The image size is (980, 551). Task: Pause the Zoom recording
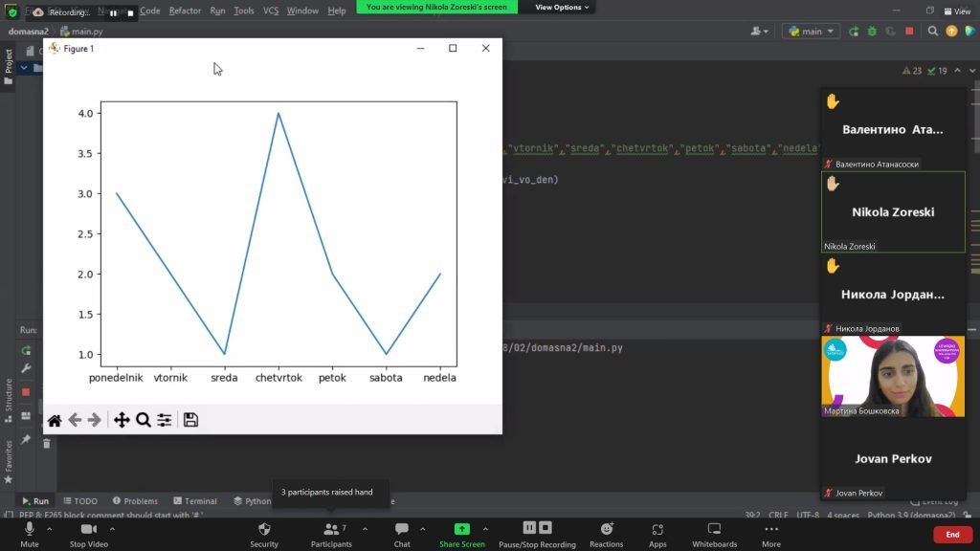pyautogui.click(x=529, y=528)
